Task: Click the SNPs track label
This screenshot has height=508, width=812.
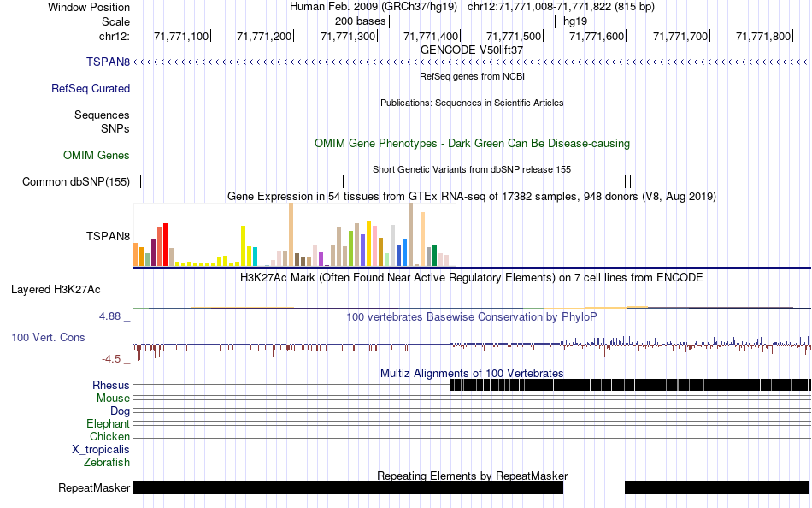Action: coord(115,128)
